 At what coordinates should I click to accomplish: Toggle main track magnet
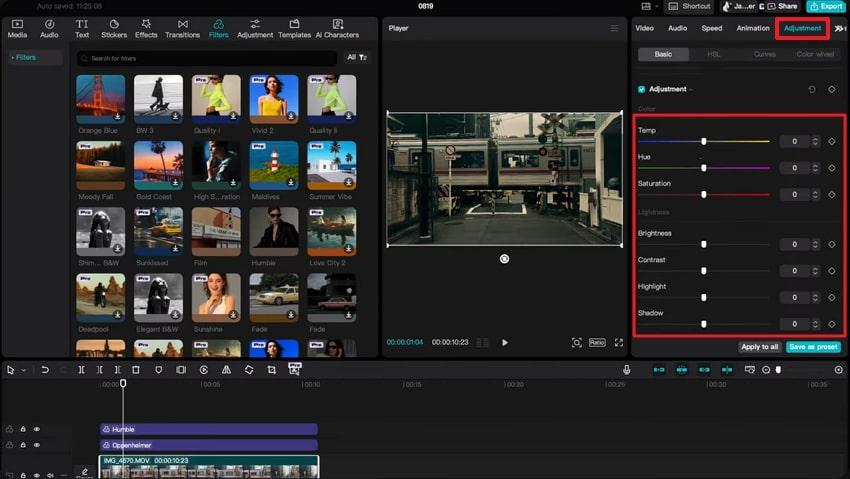659,370
